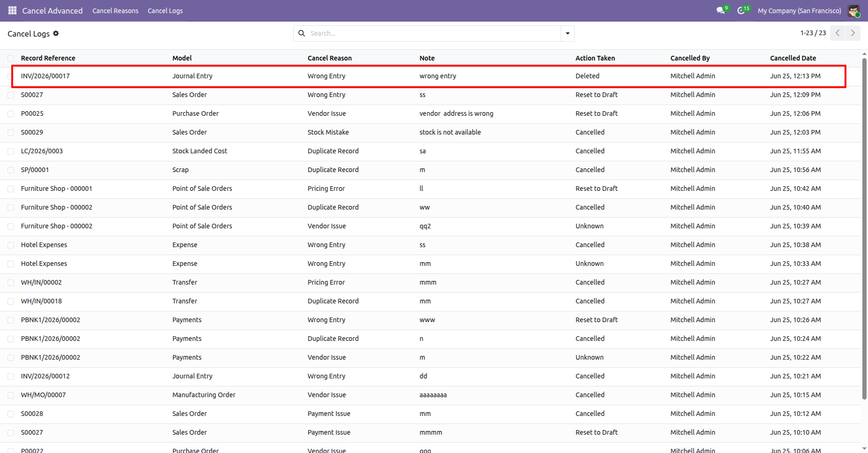Open record WH/MO/00007
The height and width of the screenshot is (453, 868).
pyautogui.click(x=43, y=395)
